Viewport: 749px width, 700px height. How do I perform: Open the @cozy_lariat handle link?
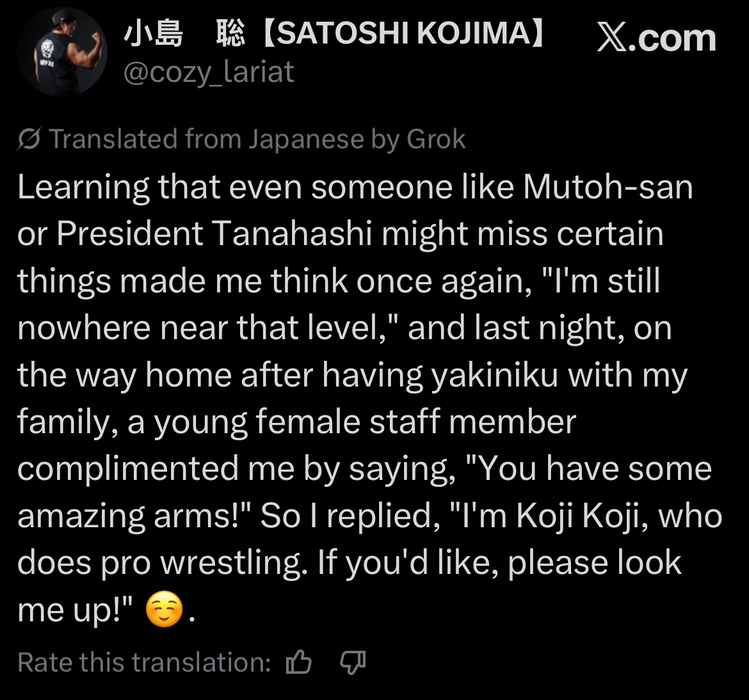[208, 72]
